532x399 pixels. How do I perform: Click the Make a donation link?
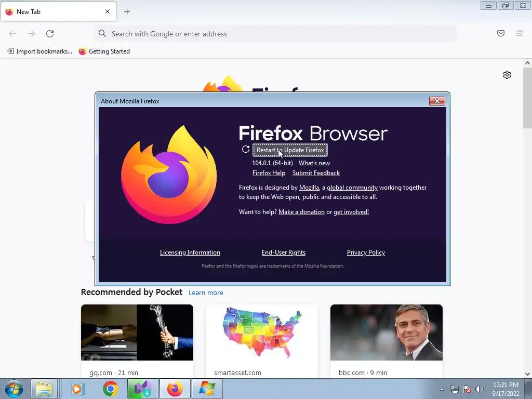coord(301,212)
